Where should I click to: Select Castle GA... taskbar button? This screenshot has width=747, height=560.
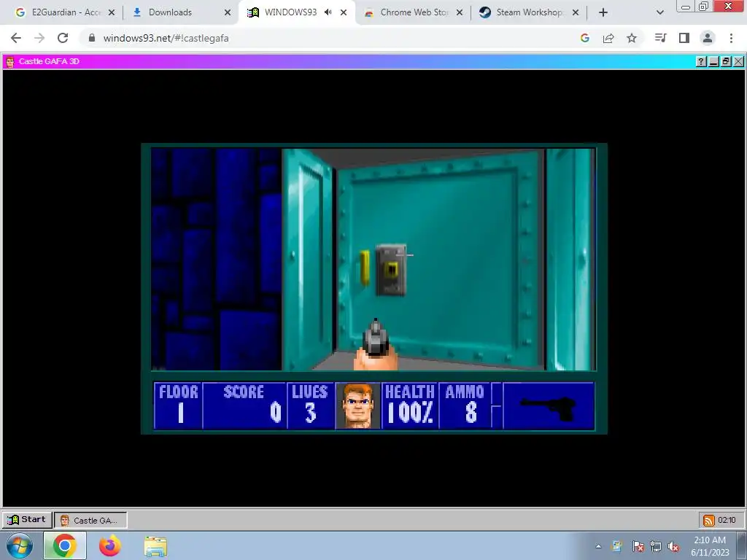click(90, 520)
